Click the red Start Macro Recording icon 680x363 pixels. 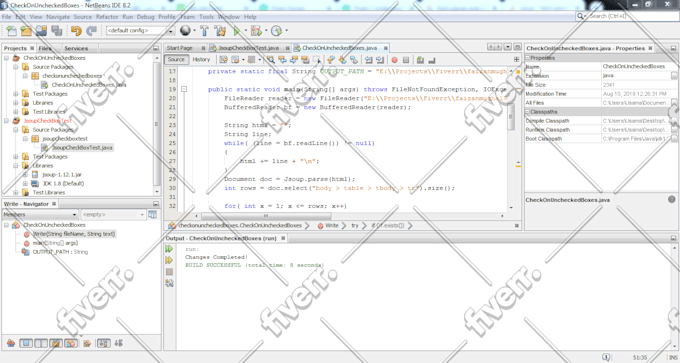point(394,60)
